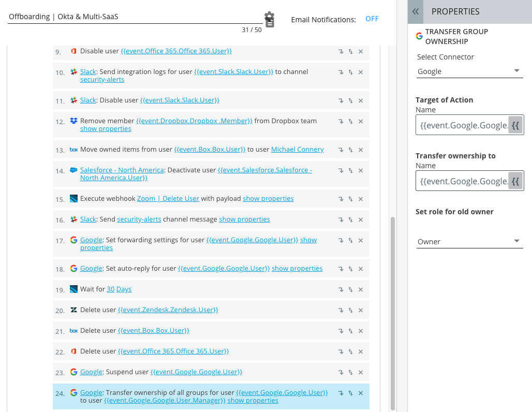Viewport: 532px width, 412px height.
Task: Insert variable into Target of Action Name
Action: [x=515, y=125]
